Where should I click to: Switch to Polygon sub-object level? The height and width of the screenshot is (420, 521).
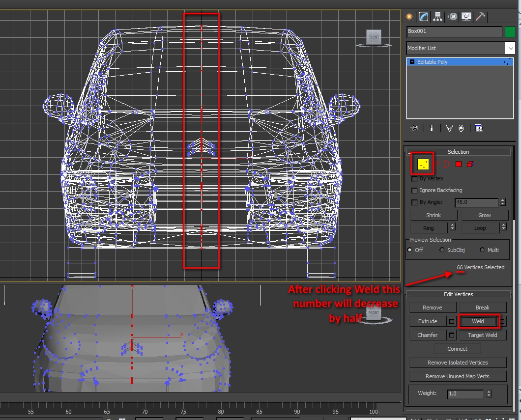coord(458,164)
